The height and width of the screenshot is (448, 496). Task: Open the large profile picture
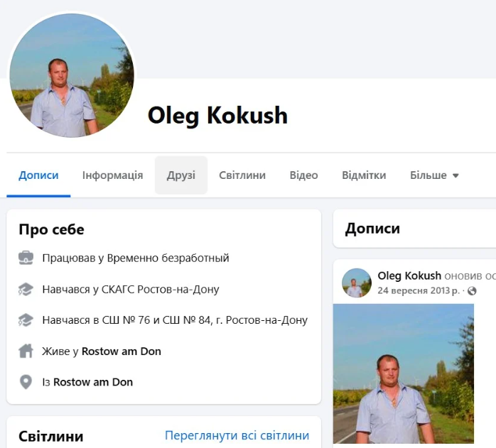[72, 75]
